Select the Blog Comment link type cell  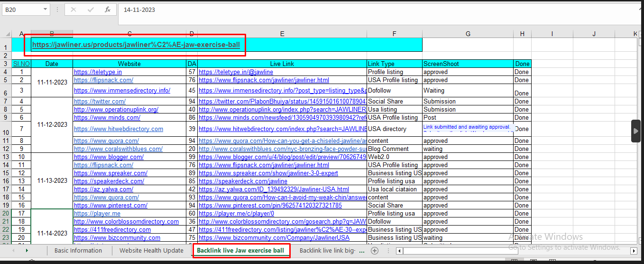click(x=395, y=149)
